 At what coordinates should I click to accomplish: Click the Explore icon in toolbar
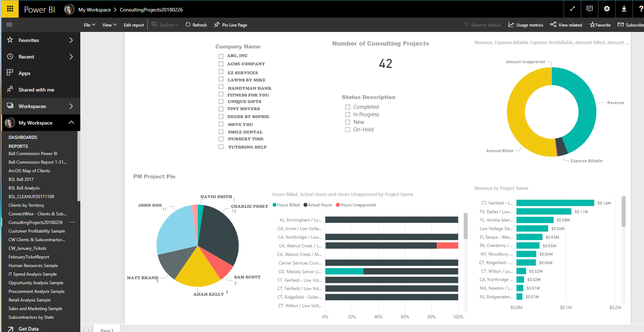click(154, 24)
